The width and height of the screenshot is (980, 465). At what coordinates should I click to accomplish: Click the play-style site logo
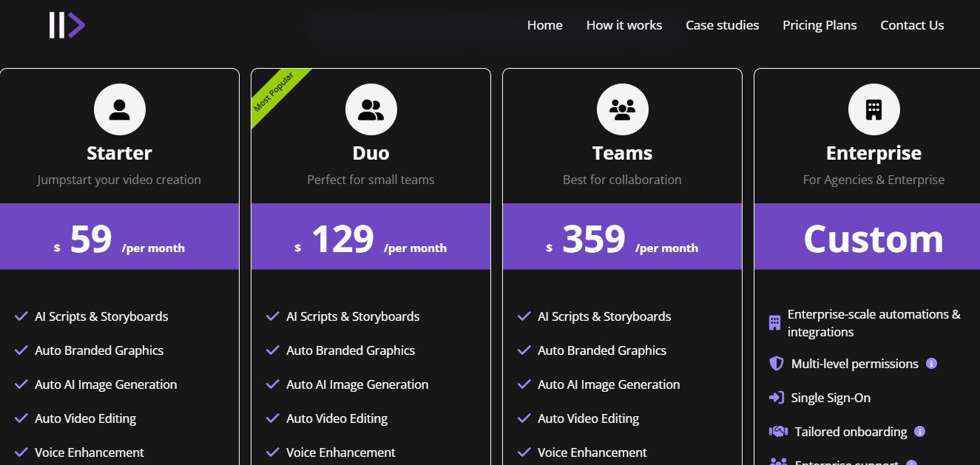tap(65, 24)
